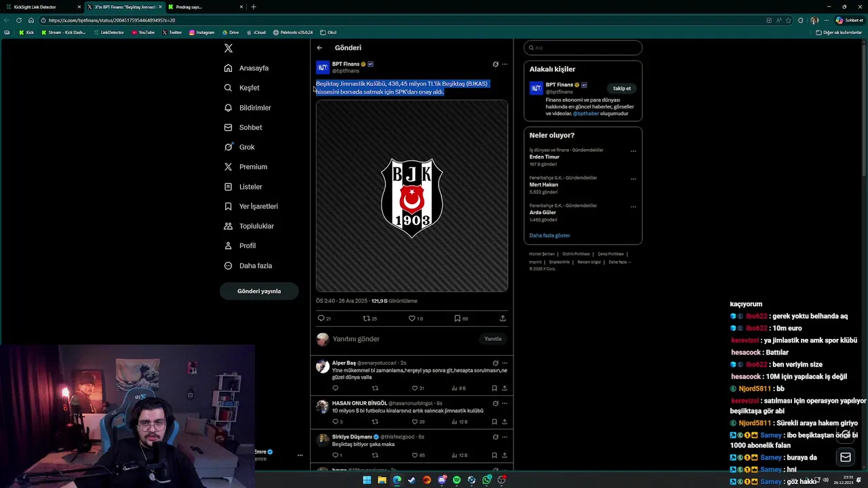Like HASAN ONUR BİNGÖL's reply
868x488 pixels.
pyautogui.click(x=418, y=422)
